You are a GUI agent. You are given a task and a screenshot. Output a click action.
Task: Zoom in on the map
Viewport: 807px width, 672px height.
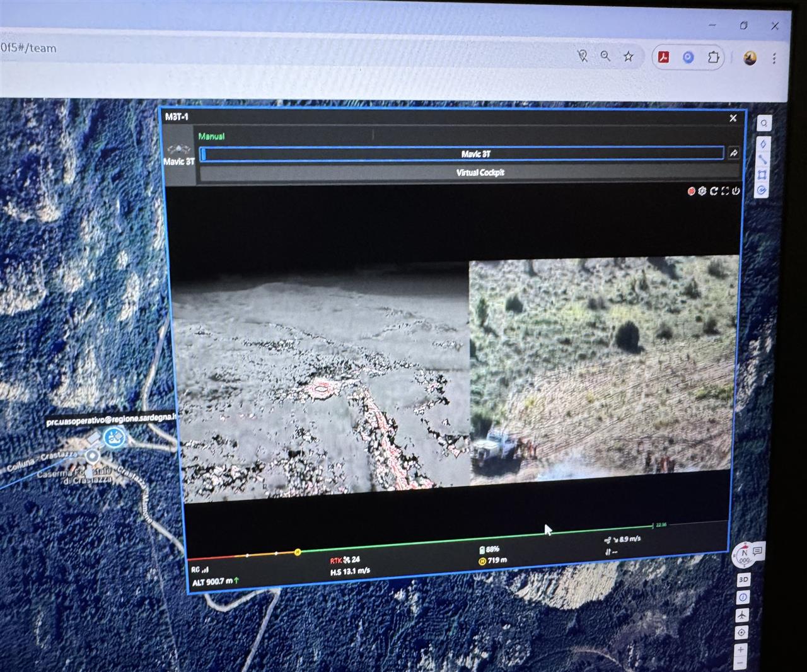coord(741,649)
